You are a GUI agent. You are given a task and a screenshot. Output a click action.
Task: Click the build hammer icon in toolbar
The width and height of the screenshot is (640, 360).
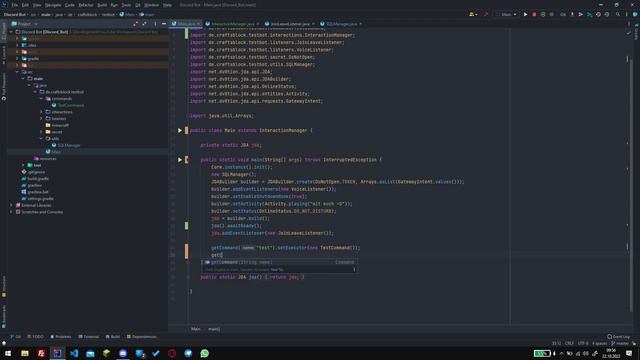point(486,14)
